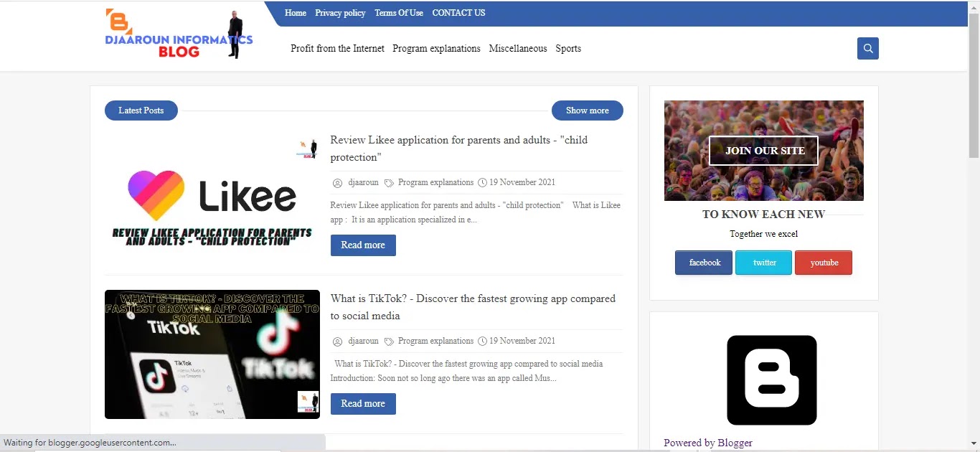Click Likee post excerpt text
Viewport: 980px width, 452px height.
tap(475, 212)
